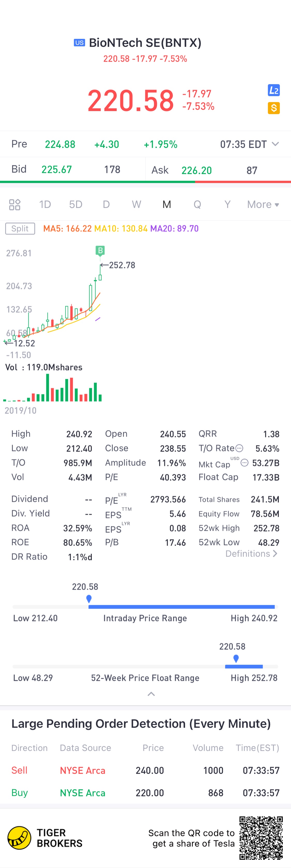The height and width of the screenshot is (868, 291).
Task: Tap the 52wk High value 252.78
Action: coord(266,528)
